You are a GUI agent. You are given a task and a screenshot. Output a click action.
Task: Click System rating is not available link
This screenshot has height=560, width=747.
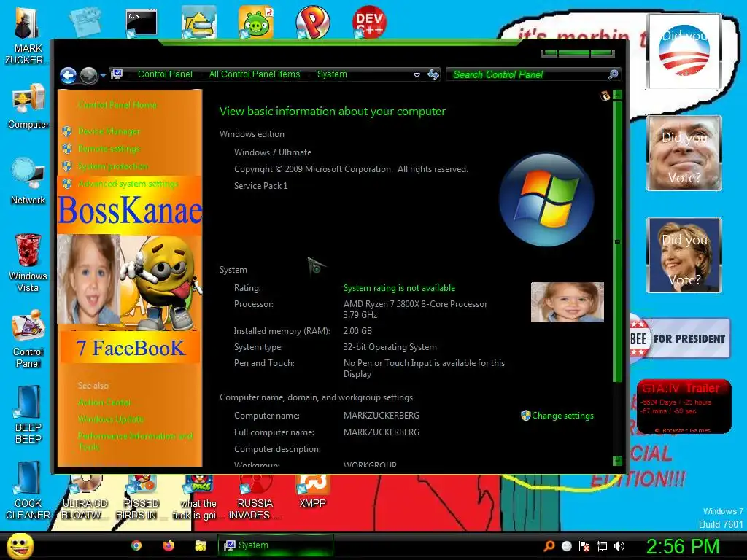click(399, 288)
